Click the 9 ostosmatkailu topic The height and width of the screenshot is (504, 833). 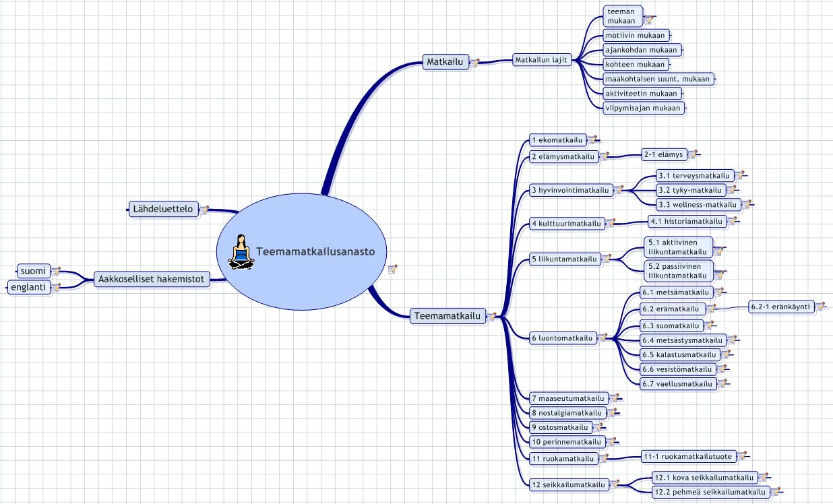pyautogui.click(x=560, y=427)
